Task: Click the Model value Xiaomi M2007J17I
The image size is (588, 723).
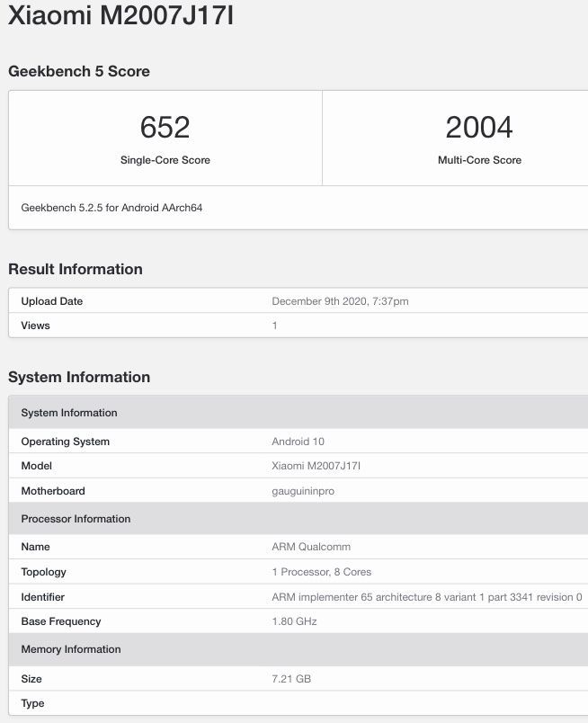Action: (316, 466)
